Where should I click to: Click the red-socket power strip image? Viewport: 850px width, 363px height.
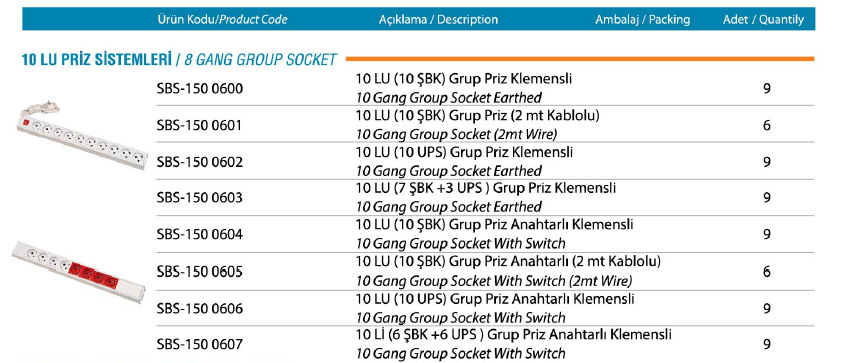tap(79, 271)
